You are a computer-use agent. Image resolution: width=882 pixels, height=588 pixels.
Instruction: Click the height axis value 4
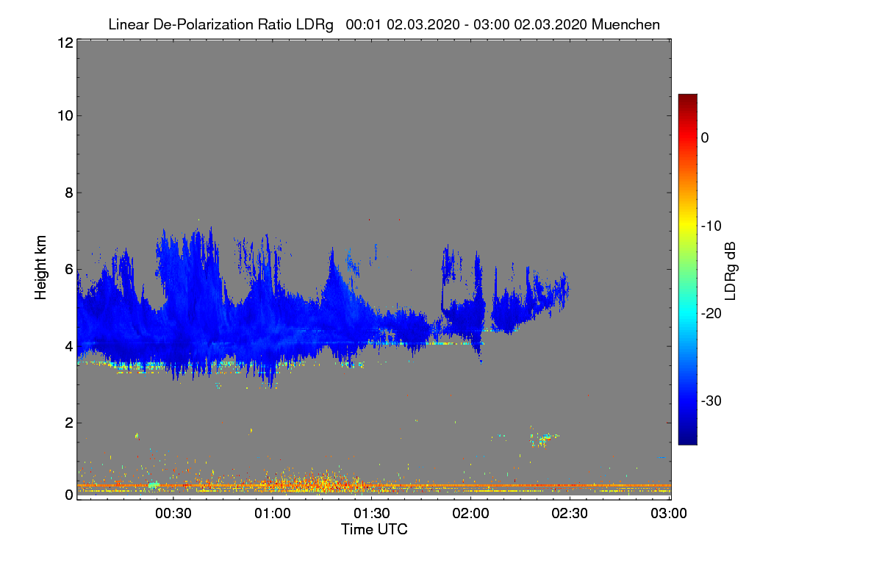[68, 346]
